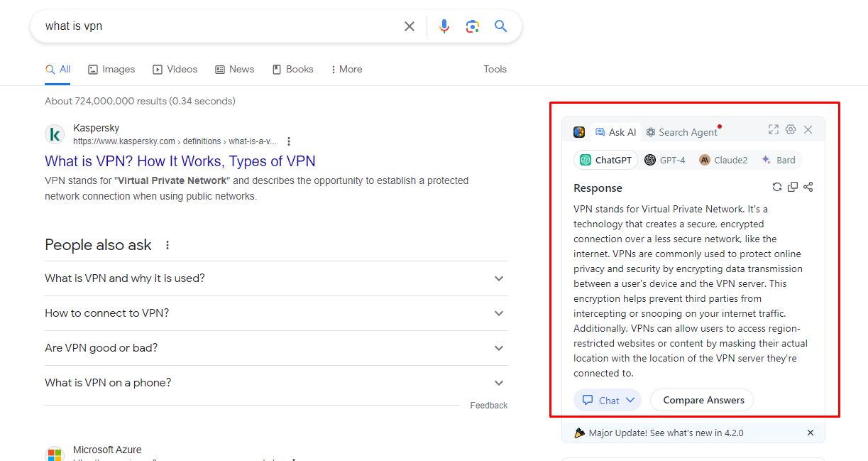
Task: Open the Chat dropdown arrow
Action: (x=629, y=399)
